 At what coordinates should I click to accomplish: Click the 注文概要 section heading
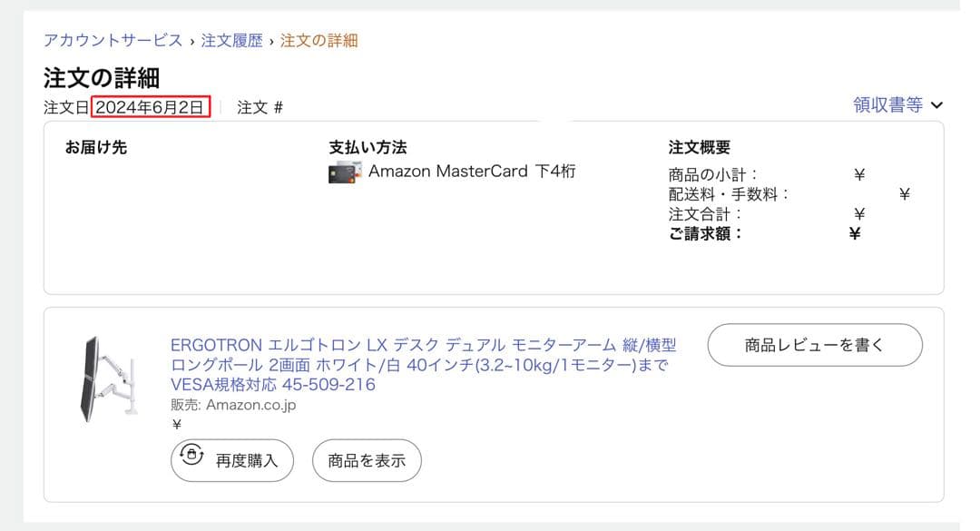point(699,147)
